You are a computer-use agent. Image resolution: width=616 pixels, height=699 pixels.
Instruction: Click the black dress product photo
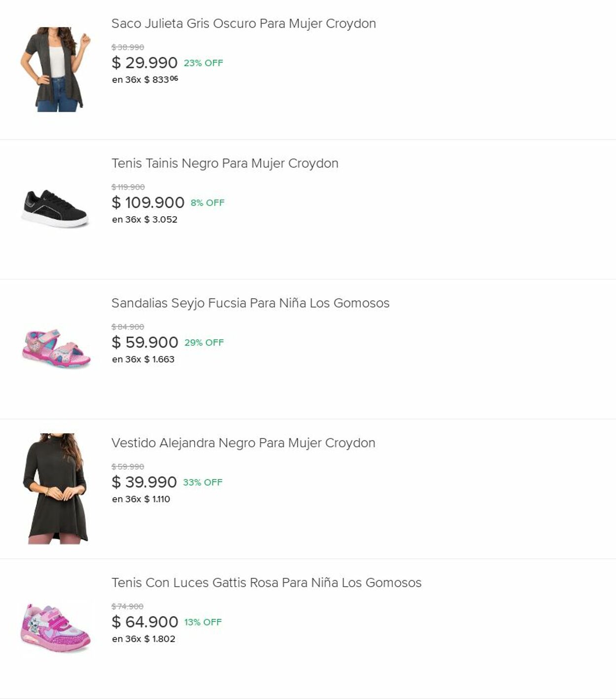[56, 488]
